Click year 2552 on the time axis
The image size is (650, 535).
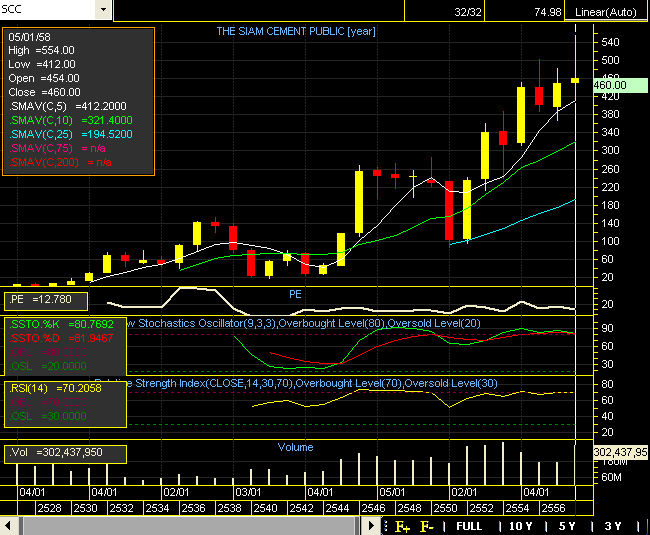click(x=482, y=508)
